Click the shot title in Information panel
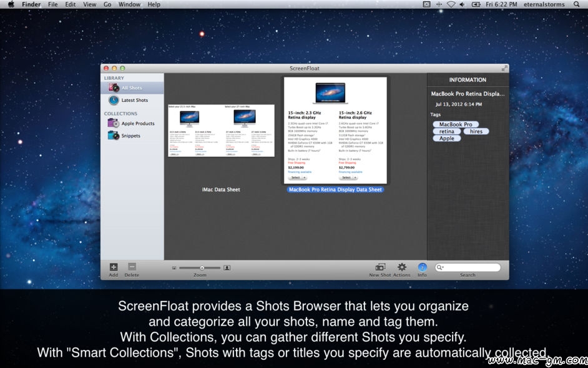 468,94
